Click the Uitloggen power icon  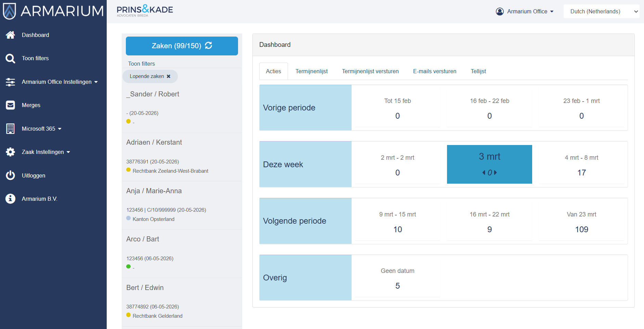click(x=10, y=175)
